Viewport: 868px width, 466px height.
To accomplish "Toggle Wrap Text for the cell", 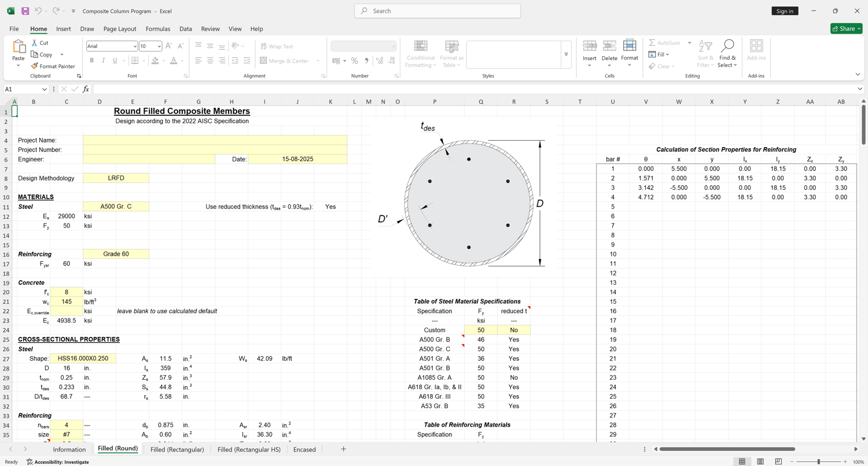I will pos(277,46).
